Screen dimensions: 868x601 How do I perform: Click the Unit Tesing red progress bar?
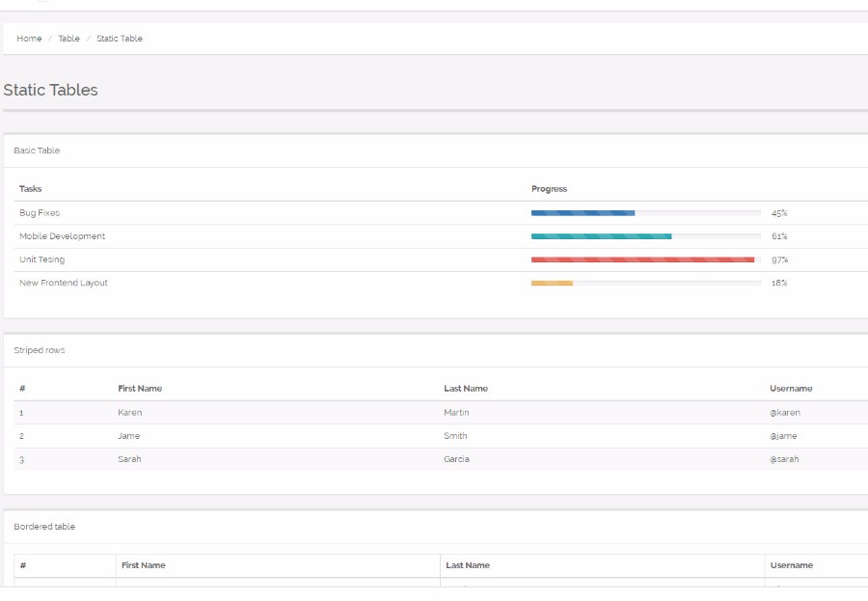(x=645, y=260)
